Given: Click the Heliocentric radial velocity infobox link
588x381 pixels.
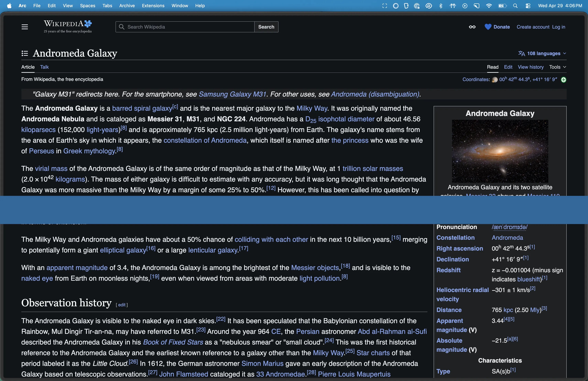Looking at the screenshot, I should [x=462, y=294].
